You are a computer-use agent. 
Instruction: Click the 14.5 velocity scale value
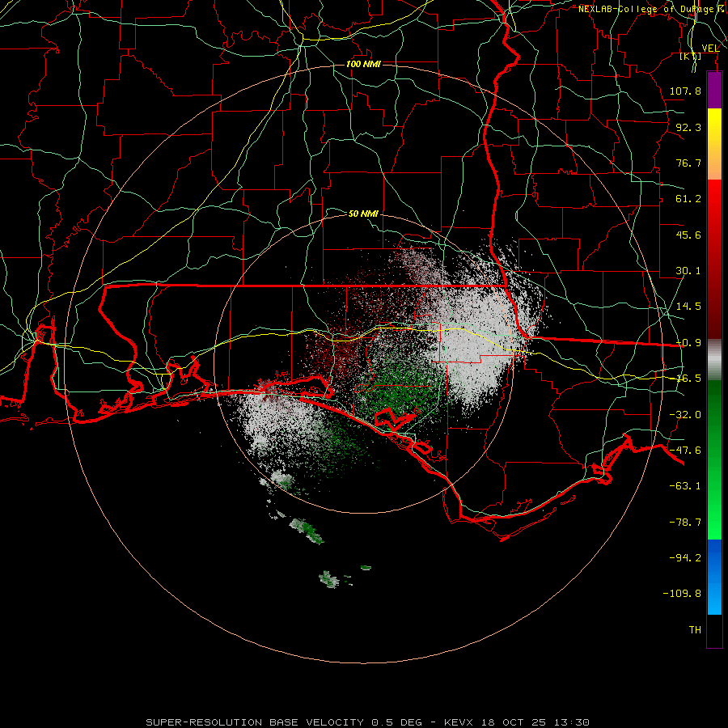tap(688, 307)
